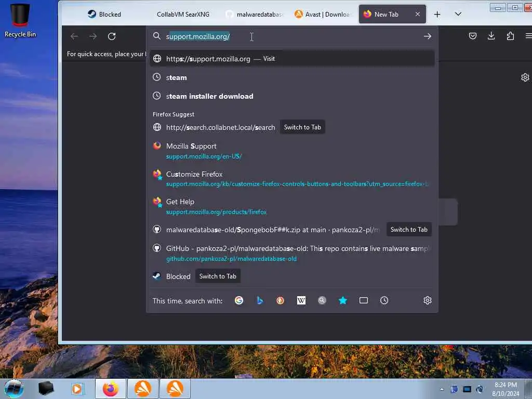This screenshot has width=532, height=399.
Task: Switch to the Blocked Steam tab
Action: [x=104, y=14]
